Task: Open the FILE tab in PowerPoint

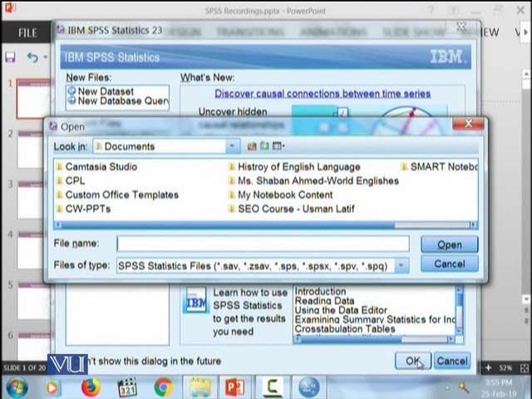Action: [x=27, y=33]
